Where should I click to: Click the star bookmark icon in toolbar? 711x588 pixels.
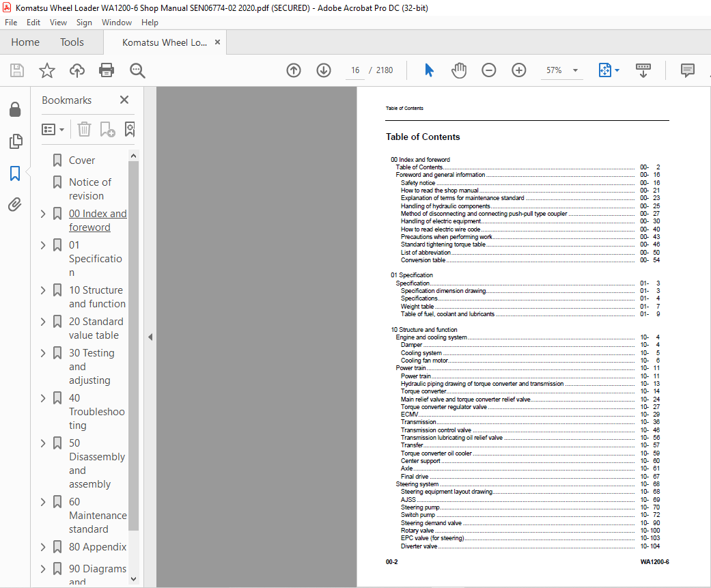coord(46,70)
